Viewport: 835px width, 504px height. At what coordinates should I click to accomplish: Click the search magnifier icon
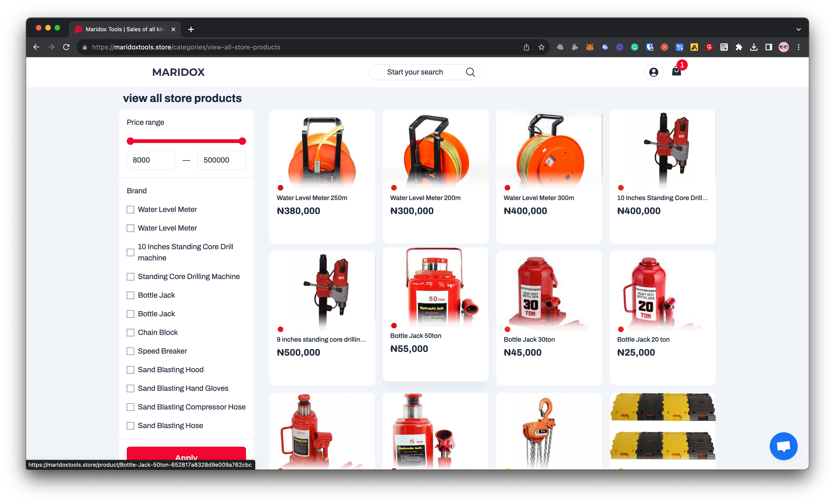click(x=470, y=72)
